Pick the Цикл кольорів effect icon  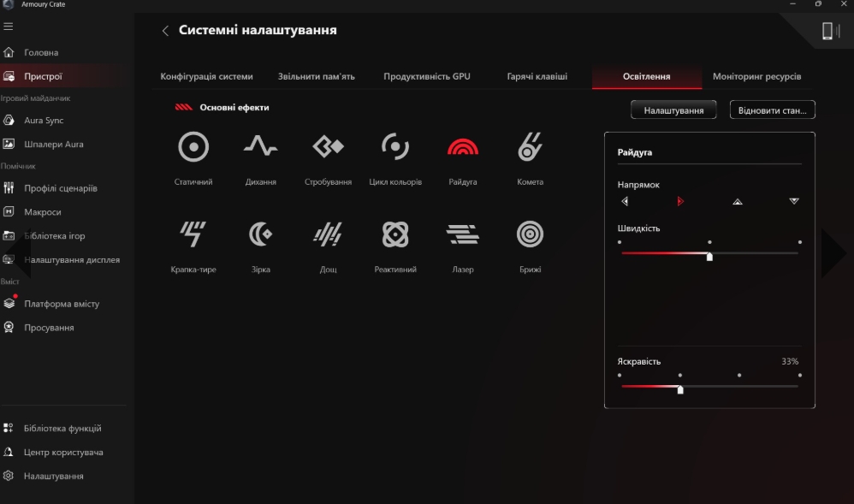[x=394, y=148]
